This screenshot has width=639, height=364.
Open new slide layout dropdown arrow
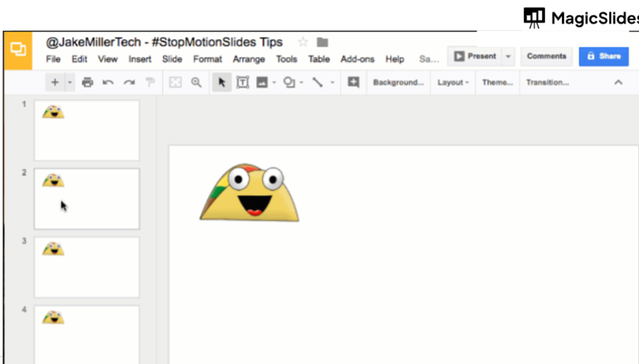click(x=70, y=82)
